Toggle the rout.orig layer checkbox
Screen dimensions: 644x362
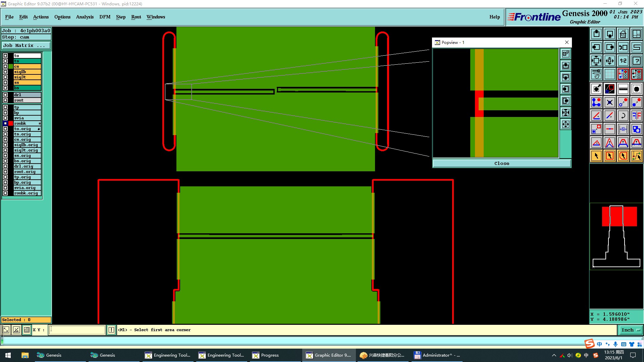[5, 172]
